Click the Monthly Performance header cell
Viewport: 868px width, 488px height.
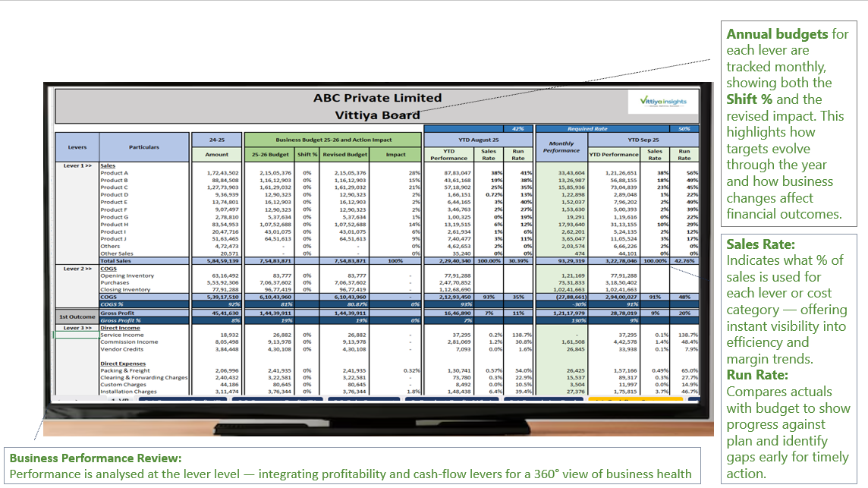[561, 147]
